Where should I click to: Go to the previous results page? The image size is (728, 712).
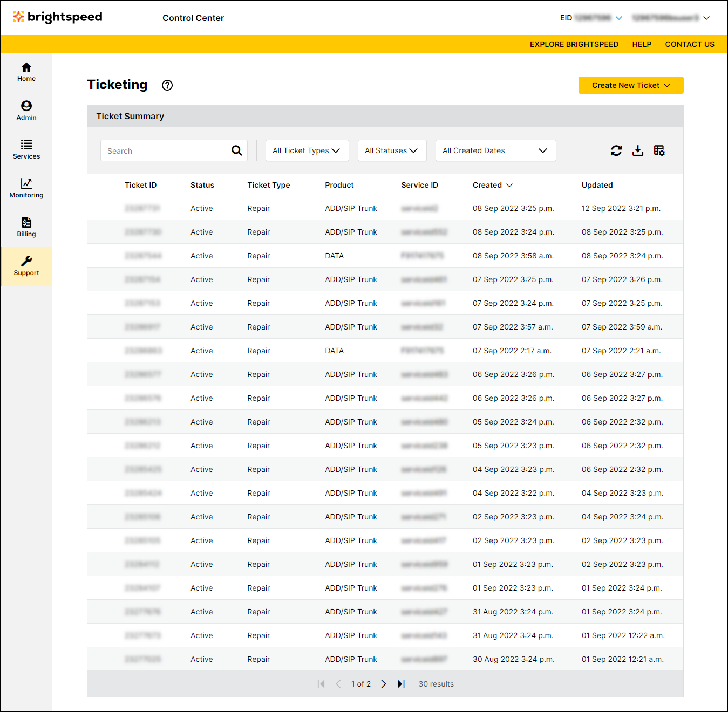(x=338, y=684)
